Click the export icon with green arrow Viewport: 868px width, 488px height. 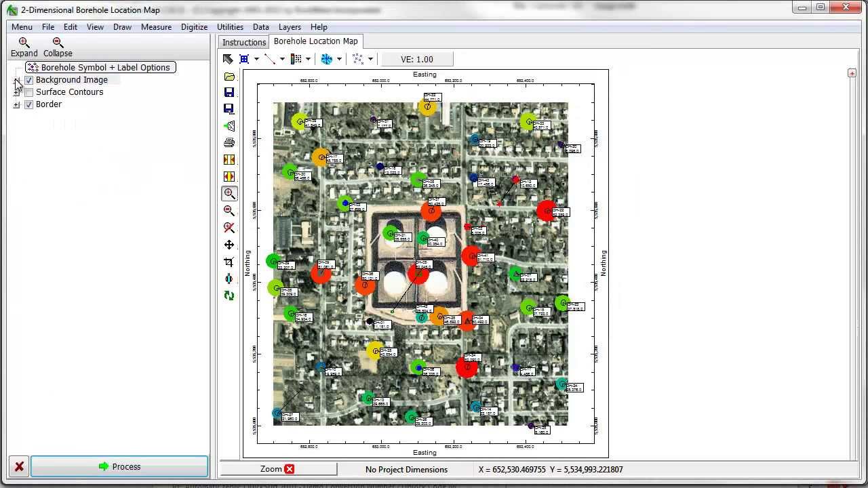(229, 126)
